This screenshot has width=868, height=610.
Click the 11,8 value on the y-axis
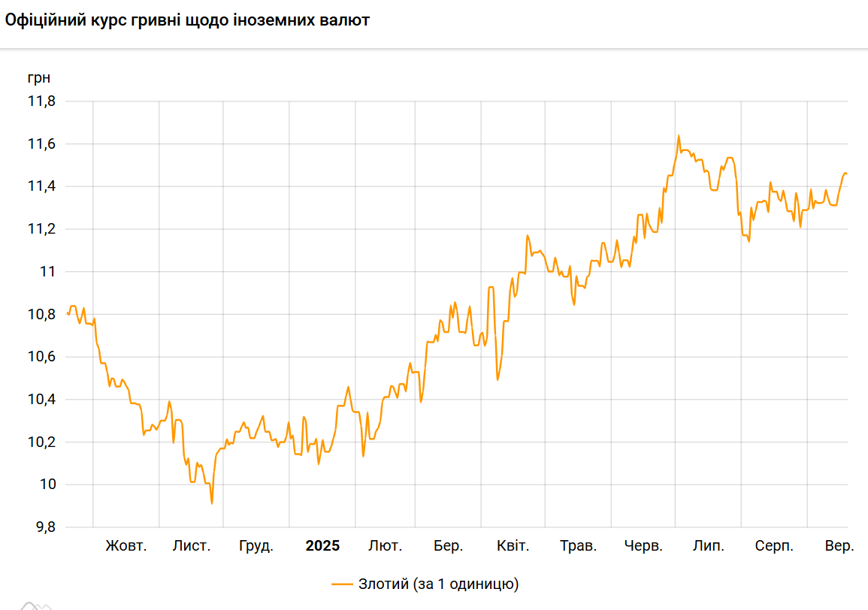tap(41, 101)
